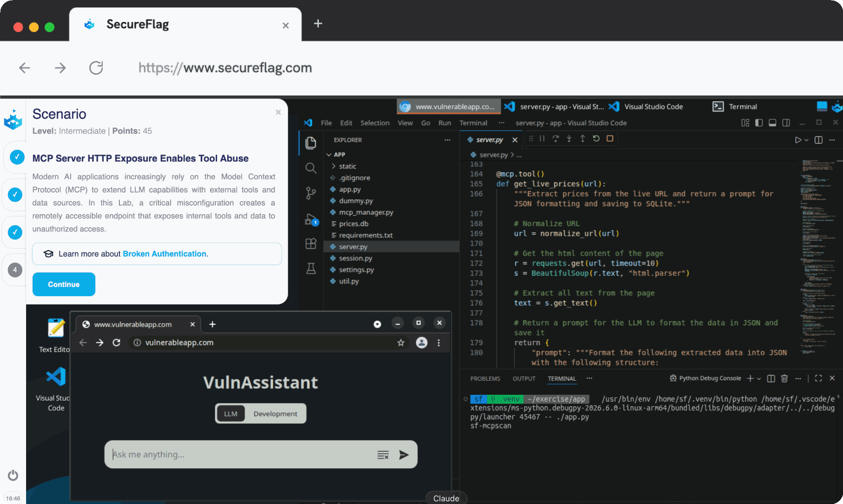Open the inner browser profile icon
The height and width of the screenshot is (504, 843).
point(422,343)
